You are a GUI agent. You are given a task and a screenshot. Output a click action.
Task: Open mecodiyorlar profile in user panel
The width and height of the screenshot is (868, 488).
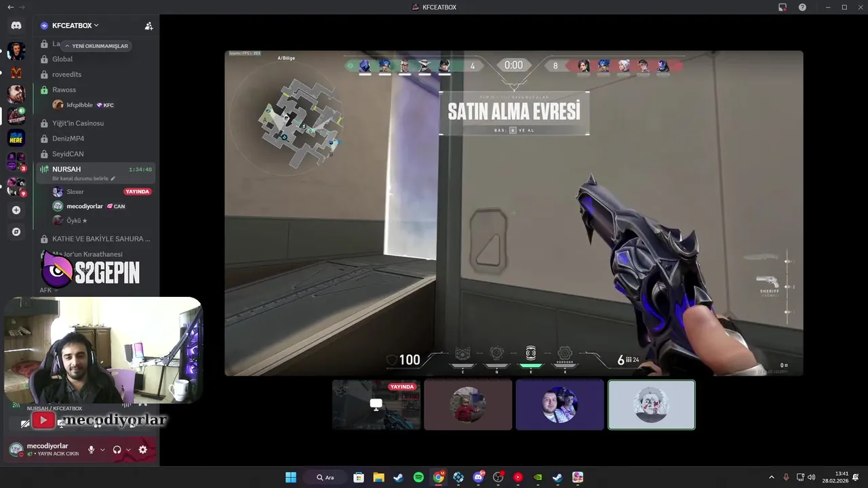pos(45,449)
